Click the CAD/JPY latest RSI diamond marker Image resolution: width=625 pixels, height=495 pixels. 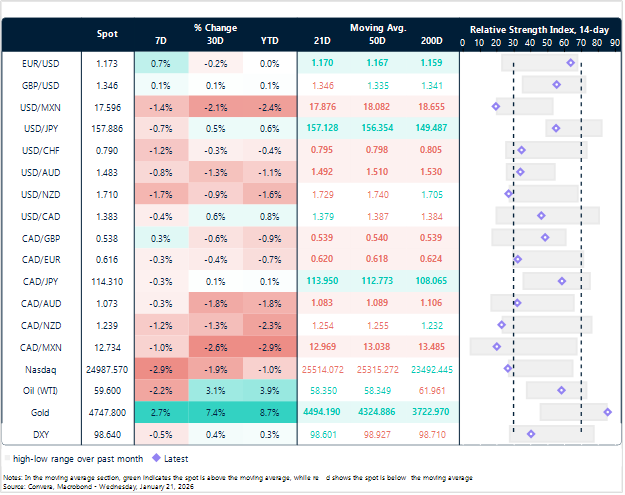pos(562,281)
